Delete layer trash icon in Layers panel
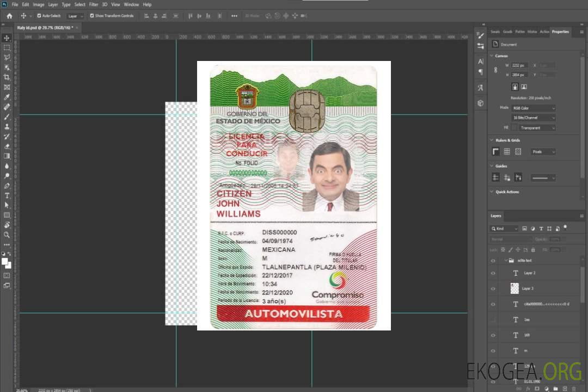Image resolution: width=588 pixels, height=392 pixels. (574, 389)
